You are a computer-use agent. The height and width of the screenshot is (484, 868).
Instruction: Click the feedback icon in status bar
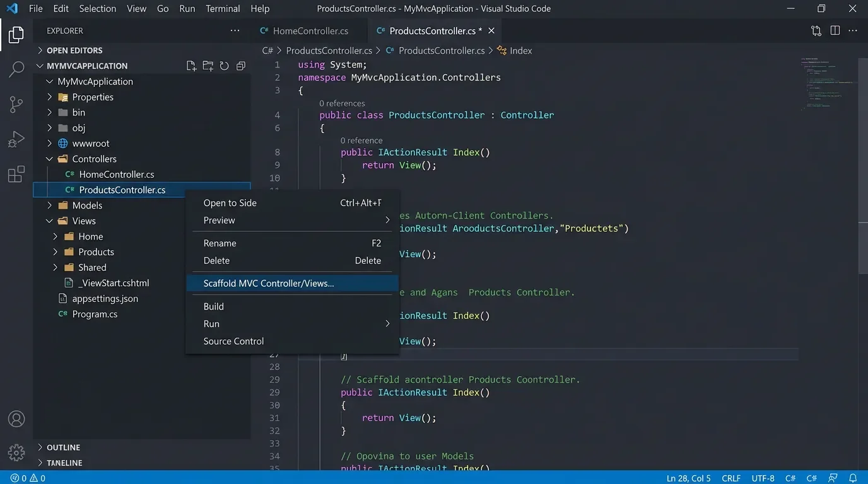(833, 478)
